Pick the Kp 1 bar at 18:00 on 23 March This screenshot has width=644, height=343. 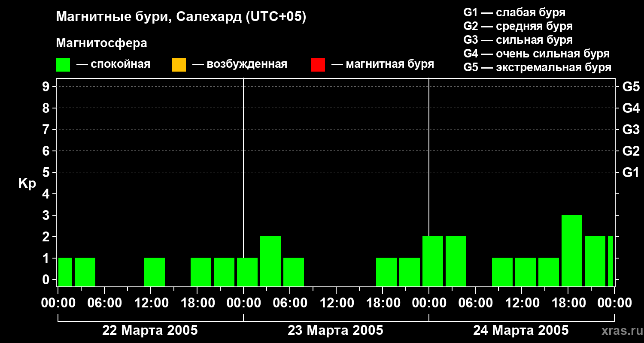386,272
